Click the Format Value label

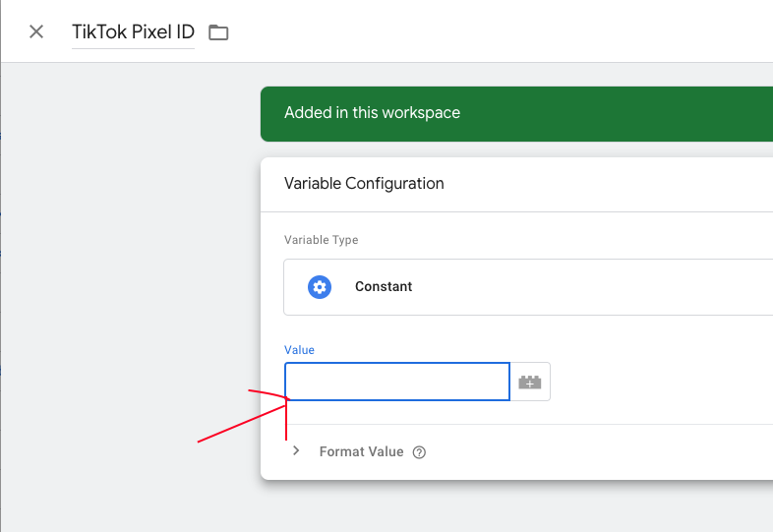(x=361, y=451)
